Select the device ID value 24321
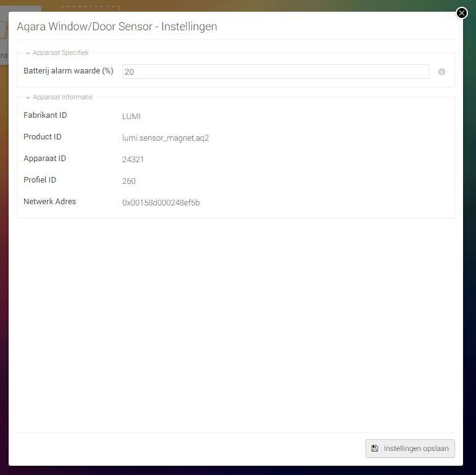 point(133,159)
